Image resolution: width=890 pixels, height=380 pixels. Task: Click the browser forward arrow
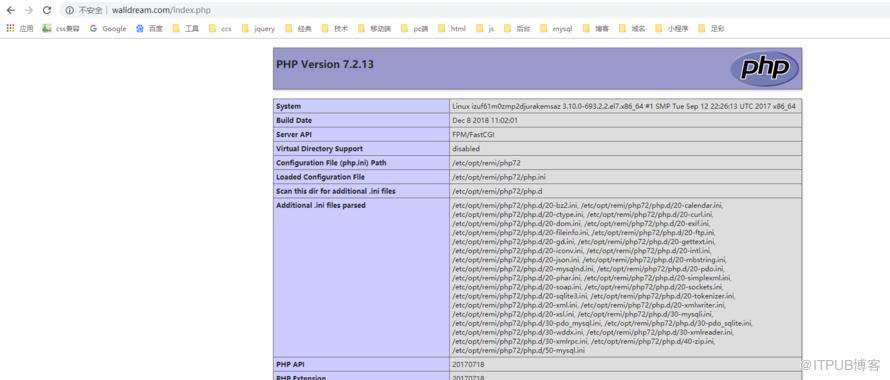(29, 10)
